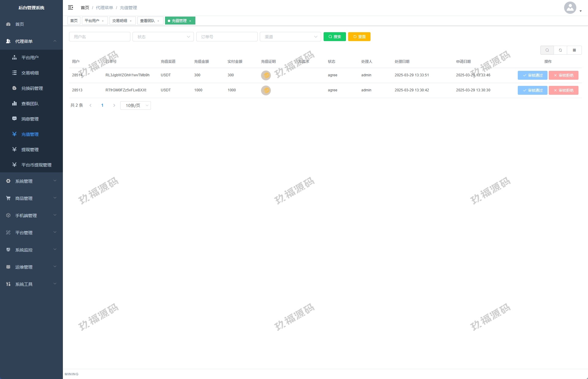This screenshot has height=379, width=588.
Task: Click the refresh icon above the table
Action: click(560, 50)
